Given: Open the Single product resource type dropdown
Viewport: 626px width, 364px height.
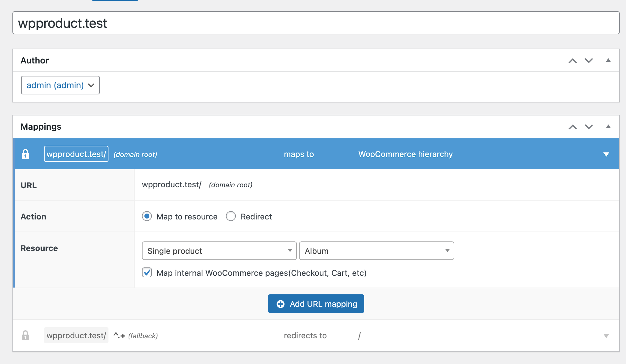Looking at the screenshot, I should pos(219,251).
